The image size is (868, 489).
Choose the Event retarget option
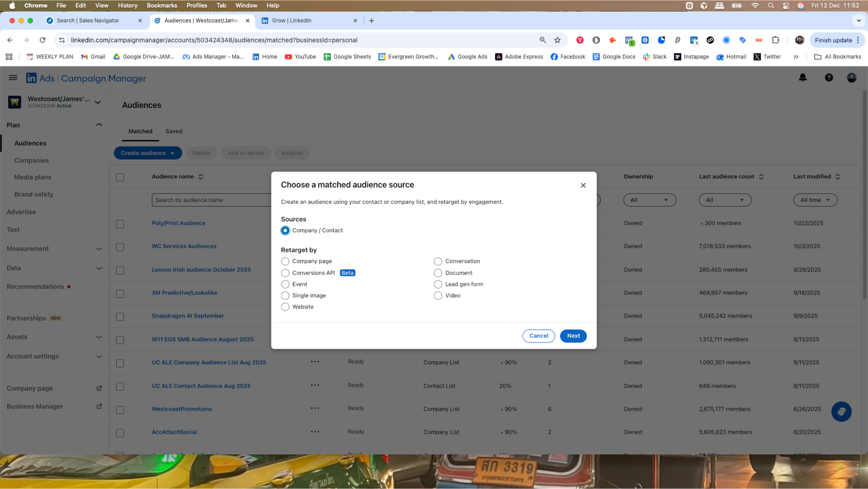(285, 285)
